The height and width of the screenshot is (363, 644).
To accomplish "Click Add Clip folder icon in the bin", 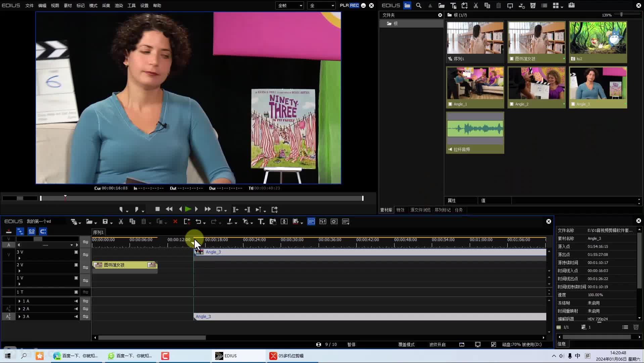I will [442, 5].
